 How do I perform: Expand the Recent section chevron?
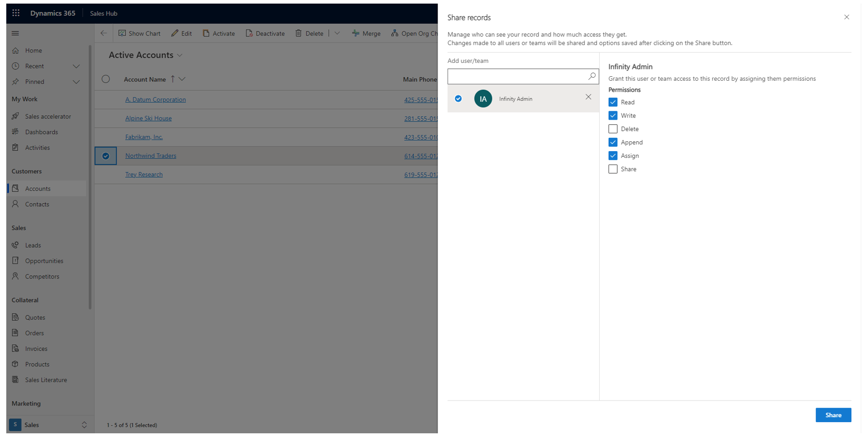[x=76, y=66]
